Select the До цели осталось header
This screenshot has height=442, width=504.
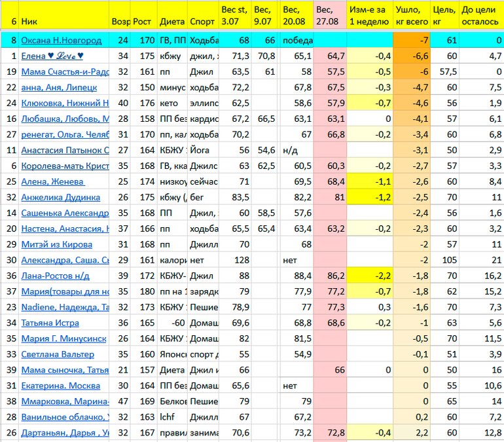click(481, 16)
